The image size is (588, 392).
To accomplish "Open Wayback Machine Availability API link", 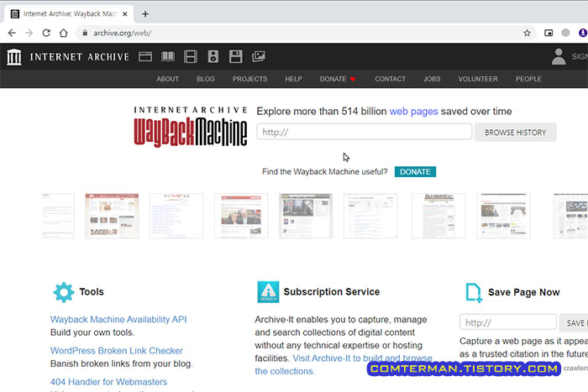I will [x=118, y=319].
